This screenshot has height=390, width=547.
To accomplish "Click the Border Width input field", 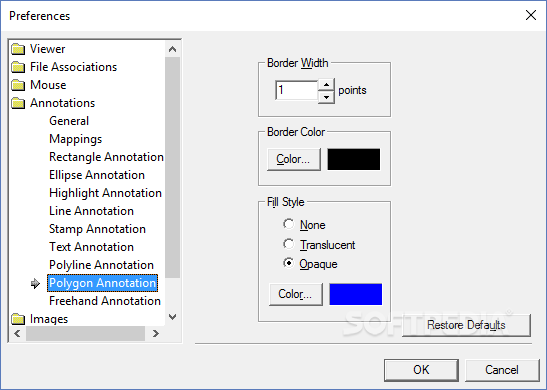I will [x=297, y=90].
